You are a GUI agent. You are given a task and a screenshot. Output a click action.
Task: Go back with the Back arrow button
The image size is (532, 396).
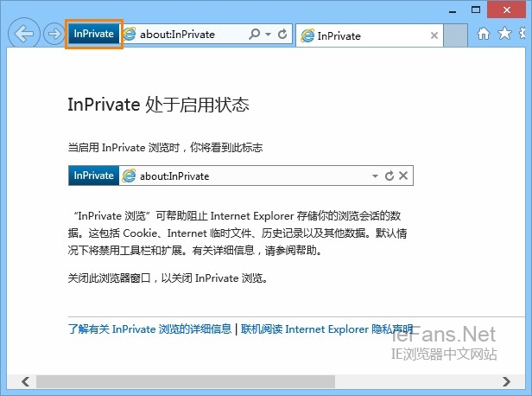click(x=24, y=34)
